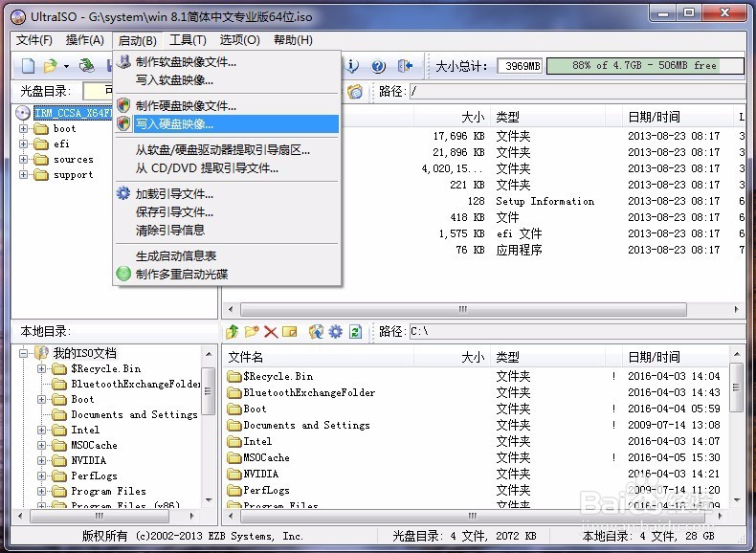Click the 类型 column header in upper list
This screenshot has height=553, width=756.
click(548, 116)
